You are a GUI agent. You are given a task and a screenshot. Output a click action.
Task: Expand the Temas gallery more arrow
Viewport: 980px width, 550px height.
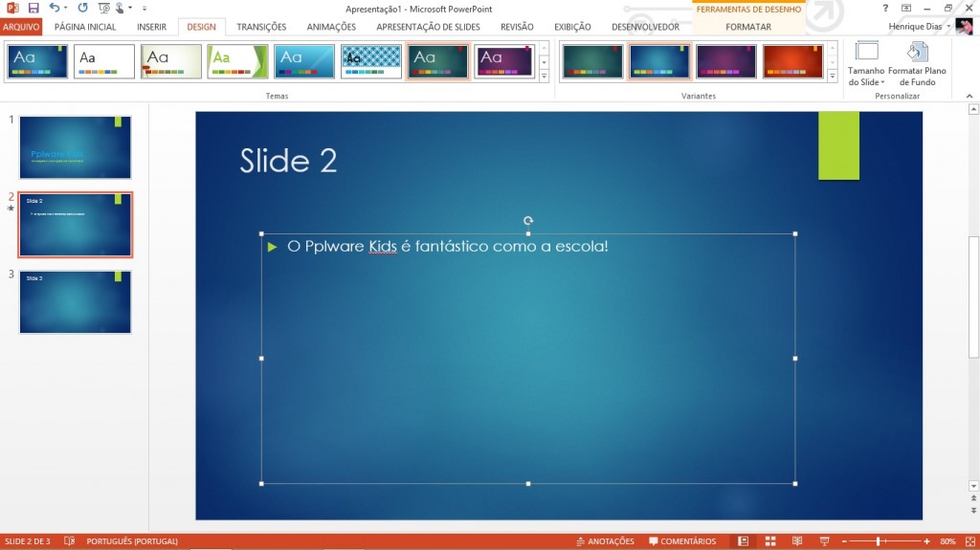(x=545, y=76)
